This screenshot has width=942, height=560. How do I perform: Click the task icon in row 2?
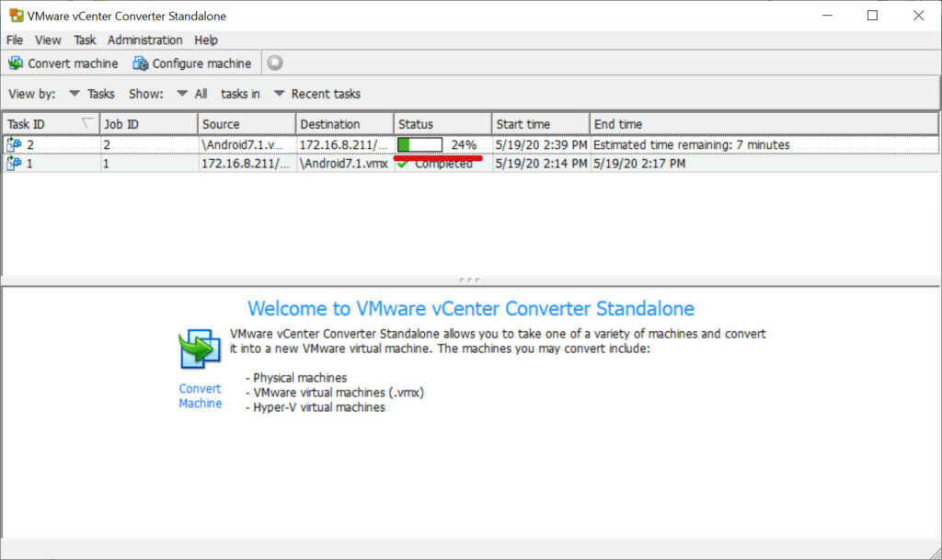click(13, 144)
